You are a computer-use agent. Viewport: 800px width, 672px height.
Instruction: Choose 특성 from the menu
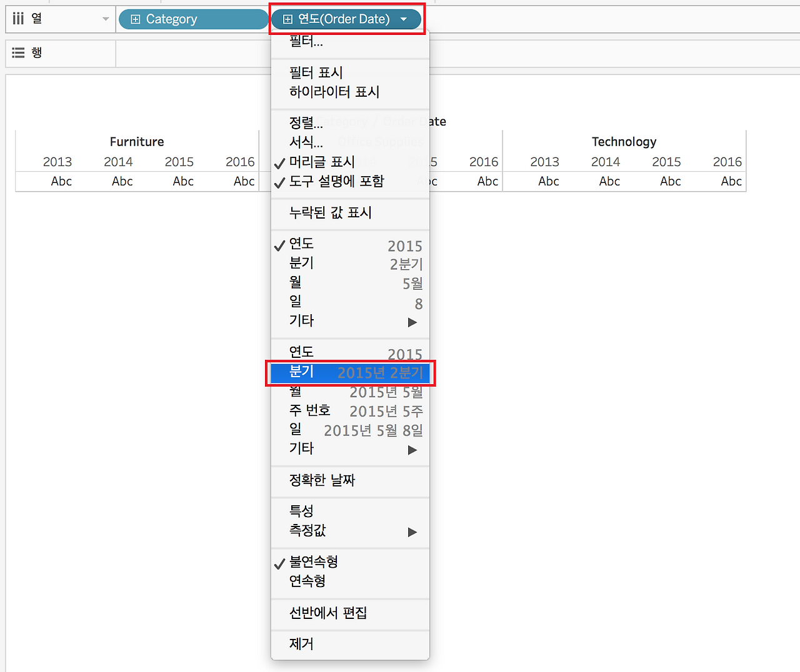point(350,511)
